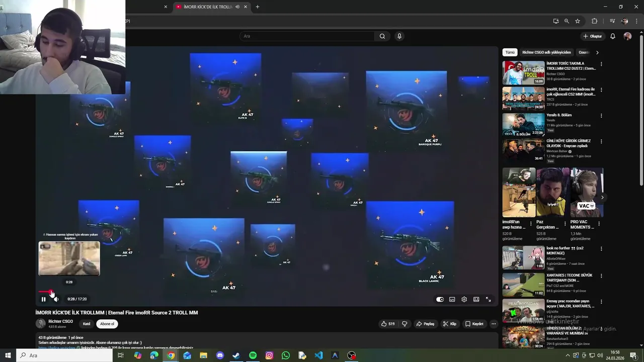The image size is (644, 362).
Task: Click the Klip clip button
Action: [x=449, y=324]
